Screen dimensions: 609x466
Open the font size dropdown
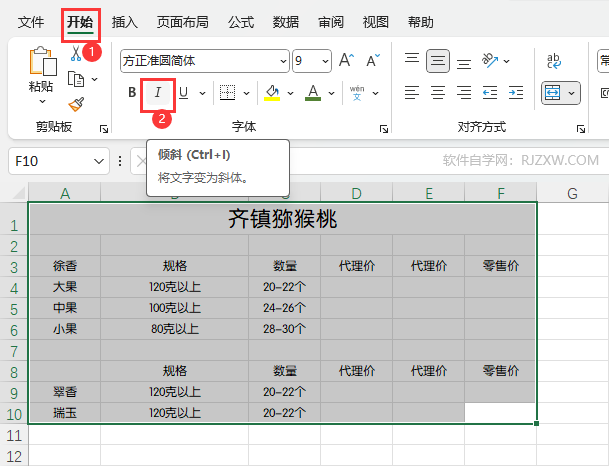tap(325, 61)
